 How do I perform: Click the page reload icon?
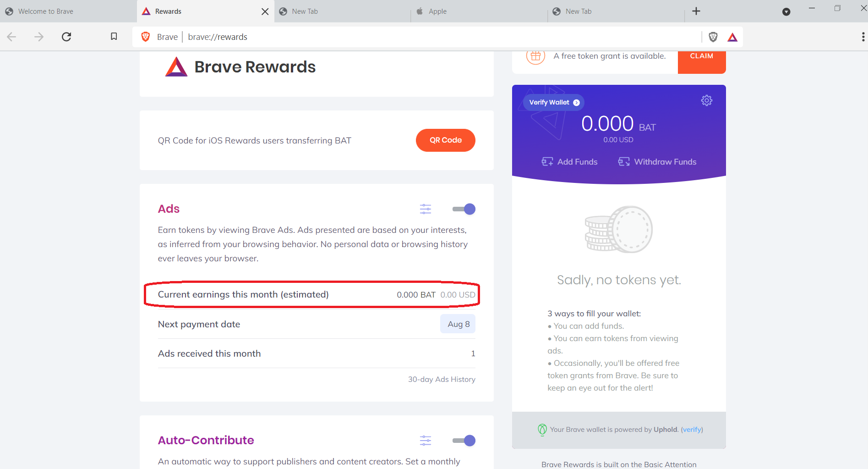(x=66, y=36)
